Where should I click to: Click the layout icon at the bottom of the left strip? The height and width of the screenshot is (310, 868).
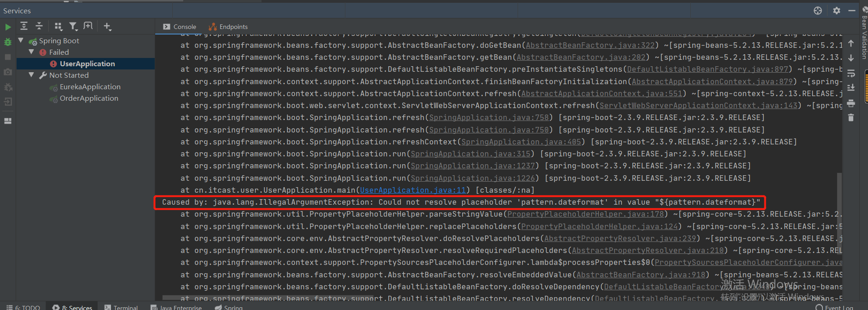8,121
